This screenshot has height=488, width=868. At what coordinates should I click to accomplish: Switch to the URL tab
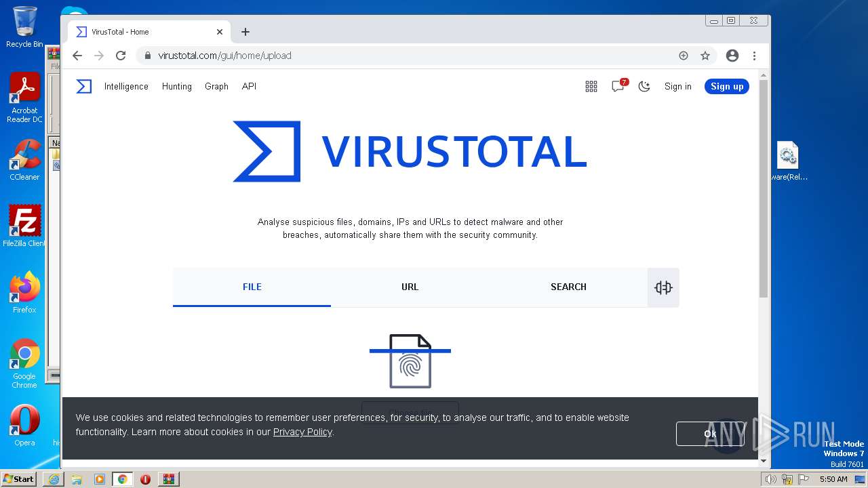(x=410, y=287)
